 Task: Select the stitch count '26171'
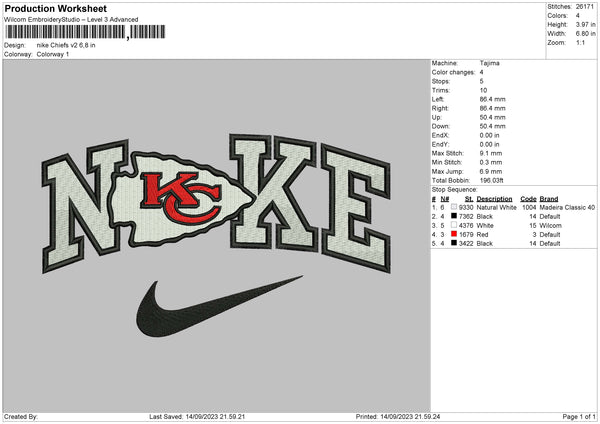tap(585, 7)
